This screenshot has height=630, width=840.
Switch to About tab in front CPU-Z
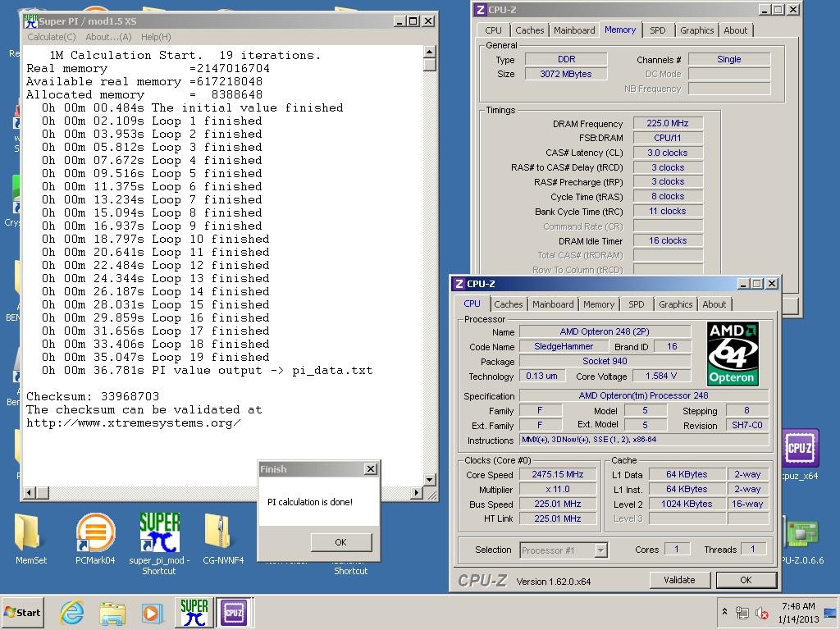[714, 304]
